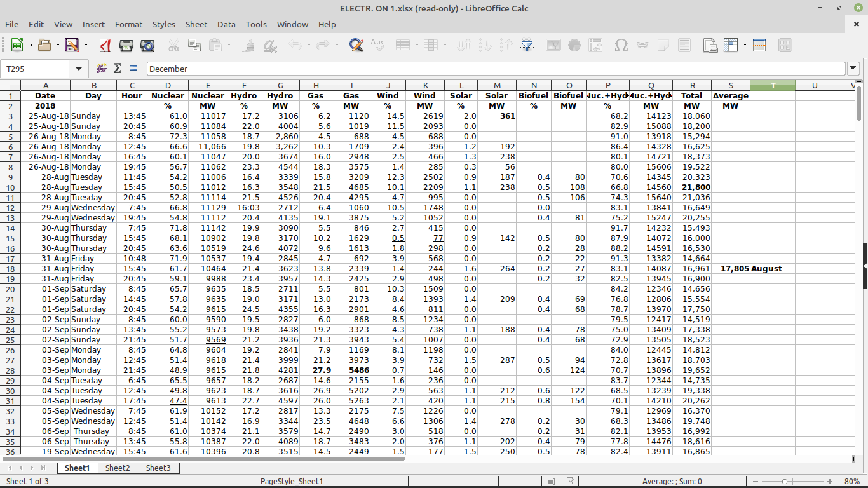868x488 pixels.
Task: Switch to the Sheet2 tab
Action: pos(118,468)
